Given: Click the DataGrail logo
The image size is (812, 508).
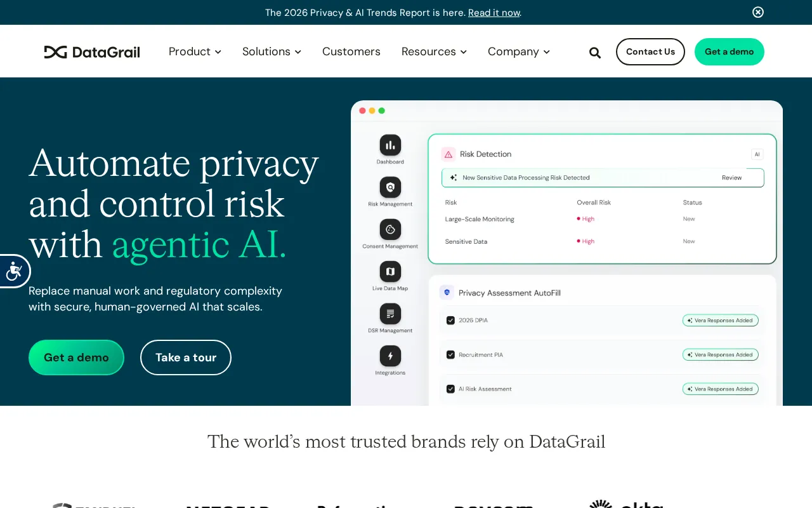Looking at the screenshot, I should tap(92, 52).
